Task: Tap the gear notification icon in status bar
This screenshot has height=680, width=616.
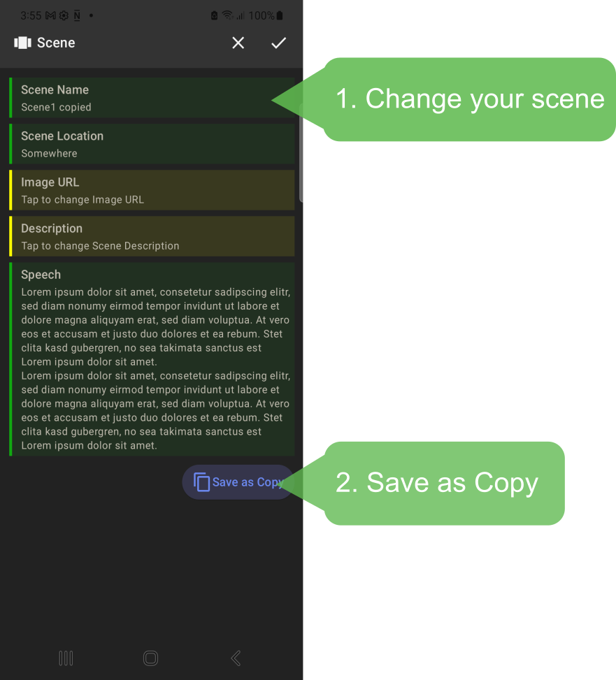Action: tap(64, 15)
